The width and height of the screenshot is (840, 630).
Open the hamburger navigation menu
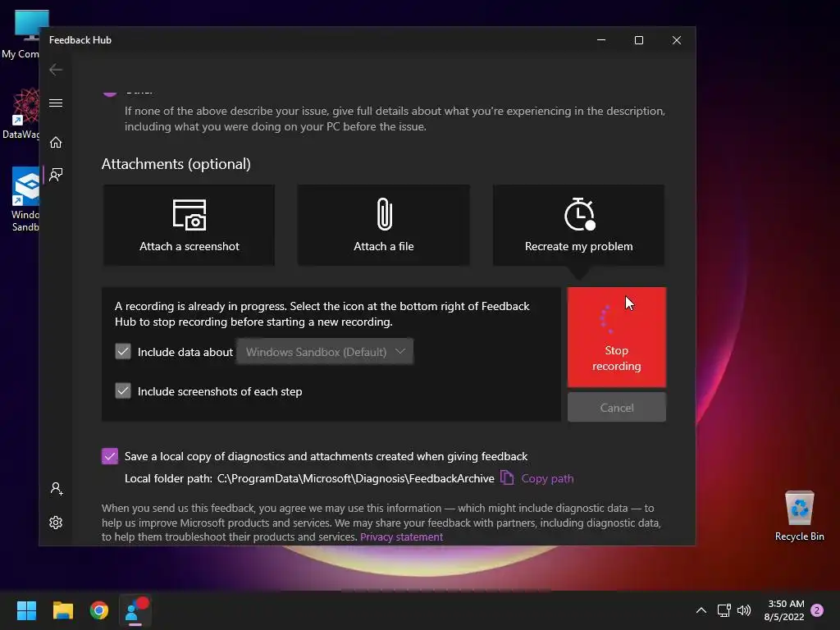click(x=56, y=103)
